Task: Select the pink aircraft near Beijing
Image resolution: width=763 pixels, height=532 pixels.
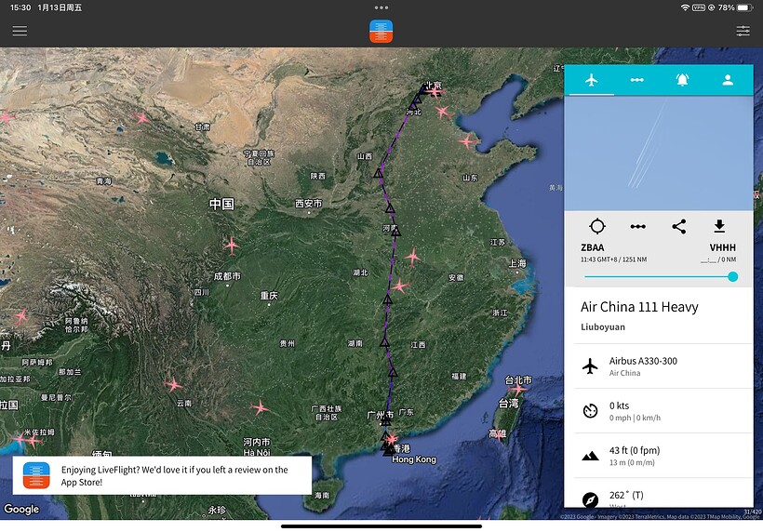Action: click(x=434, y=91)
